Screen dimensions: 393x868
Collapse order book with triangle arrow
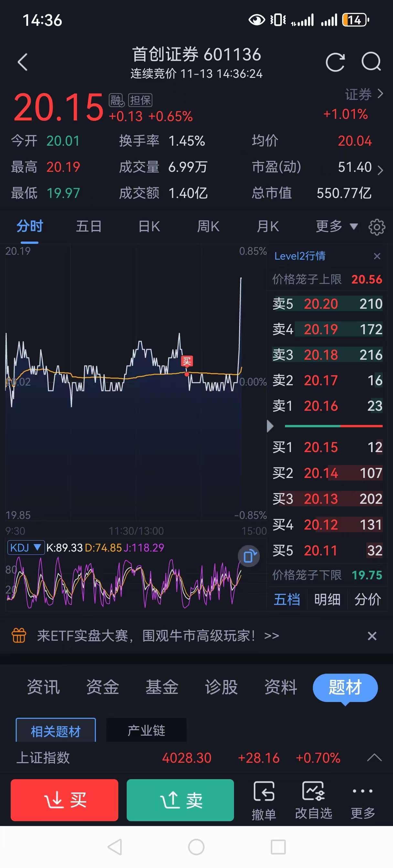point(270,426)
